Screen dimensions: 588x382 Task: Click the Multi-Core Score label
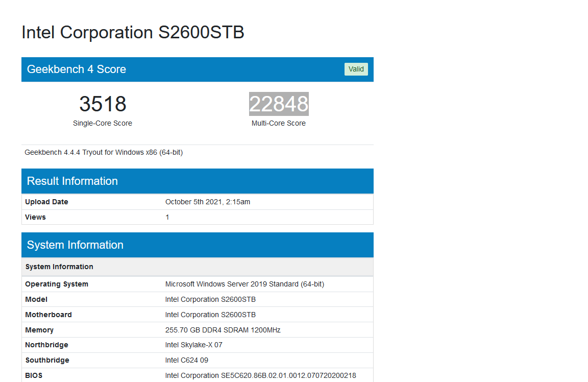point(279,123)
